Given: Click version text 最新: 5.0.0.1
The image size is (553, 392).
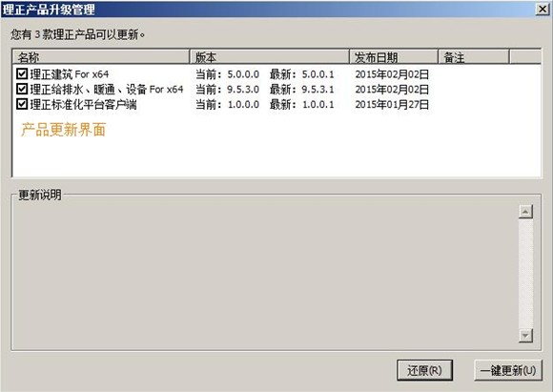Looking at the screenshot, I should pos(302,74).
